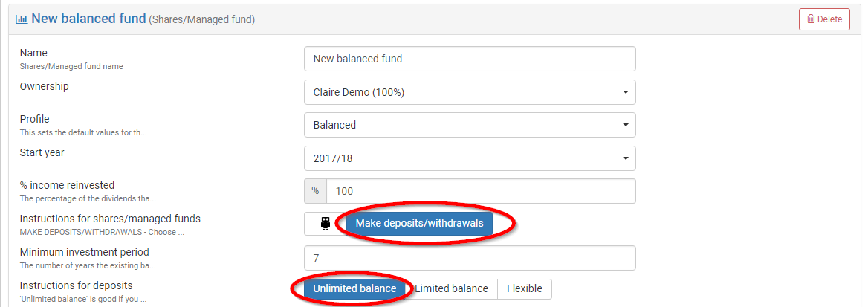Click the 'Instructions for deposits' label
This screenshot has height=307, width=868.
click(x=76, y=285)
